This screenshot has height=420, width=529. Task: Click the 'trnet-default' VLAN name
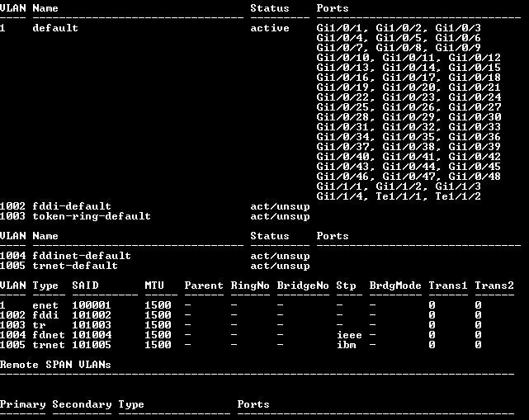[75, 266]
